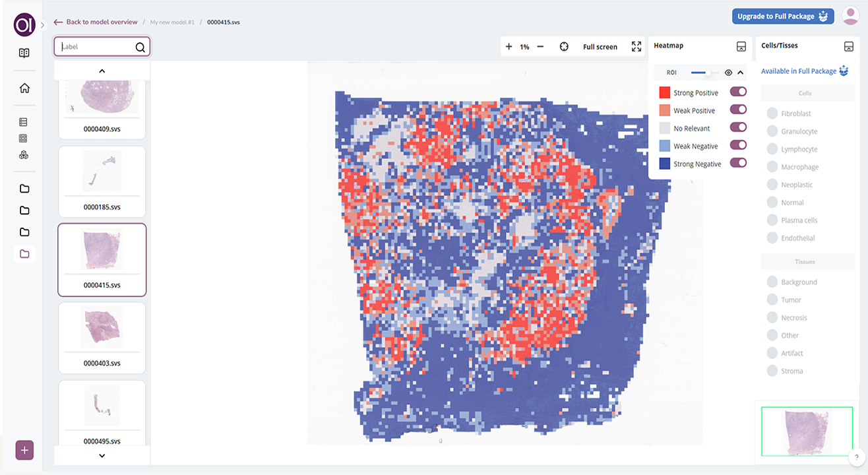Viewport: 868px width, 475px height.
Task: Click the help question mark icon
Action: (856, 457)
